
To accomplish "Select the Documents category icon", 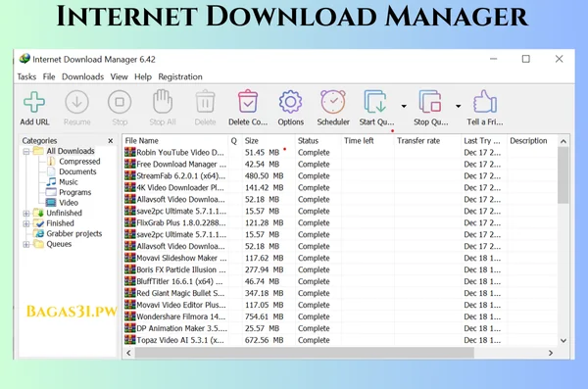I will (51, 171).
